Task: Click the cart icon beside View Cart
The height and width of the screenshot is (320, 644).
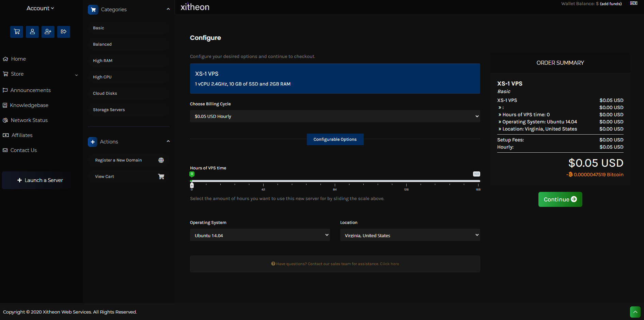Action: (x=161, y=177)
